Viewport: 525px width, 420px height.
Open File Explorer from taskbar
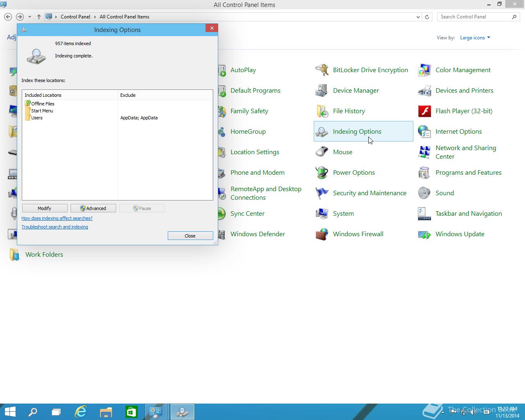pos(106,412)
